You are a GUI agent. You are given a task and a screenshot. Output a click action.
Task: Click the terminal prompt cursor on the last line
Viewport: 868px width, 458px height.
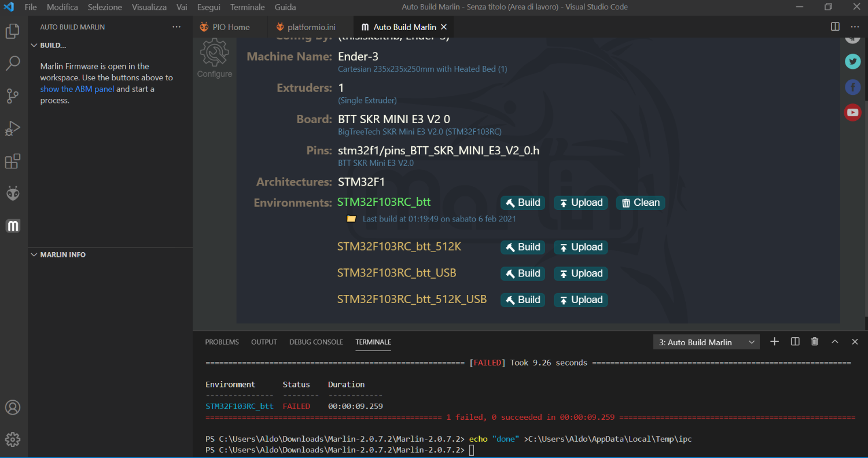pyautogui.click(x=472, y=450)
